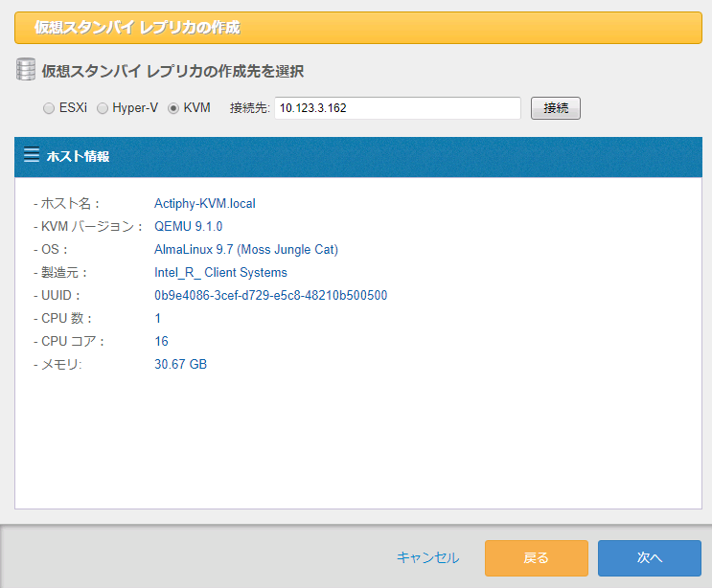Click the Intel_R_ Client Systems manufacturer value
Screen dimensions: 712x588
[220, 272]
